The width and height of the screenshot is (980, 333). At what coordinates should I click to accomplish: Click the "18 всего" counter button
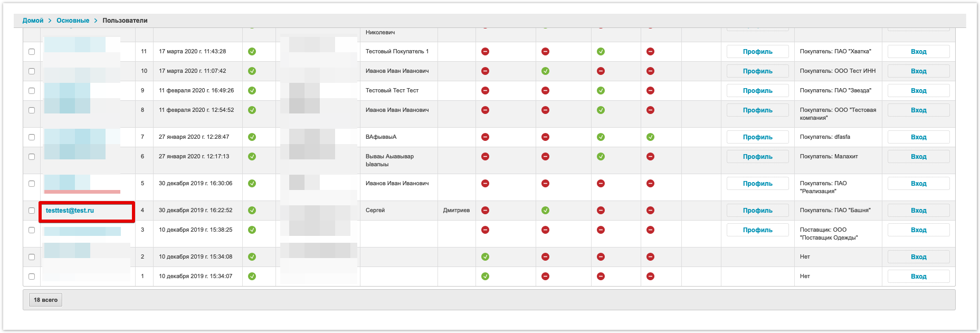[x=45, y=300]
